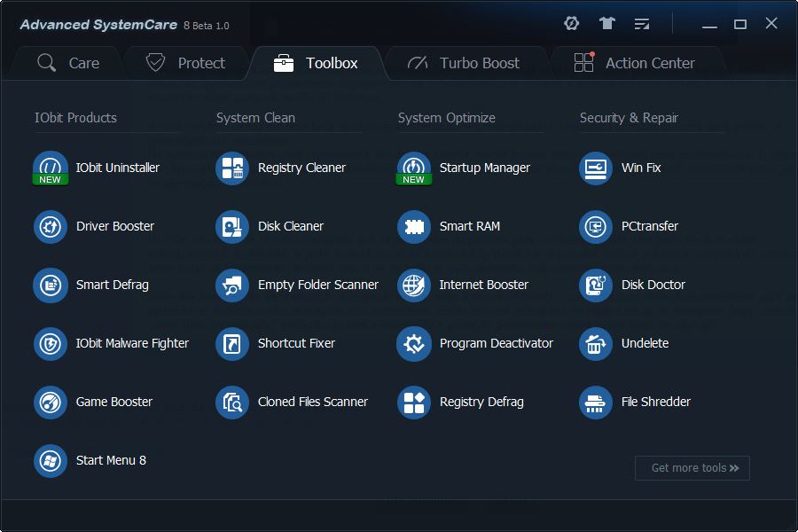Click the Get more tools button
Image resolution: width=798 pixels, height=532 pixels.
[692, 468]
